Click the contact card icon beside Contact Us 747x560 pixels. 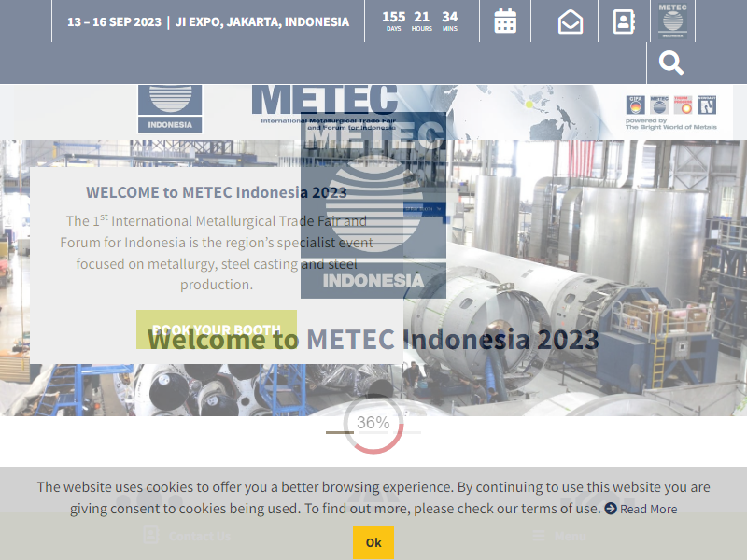click(x=151, y=535)
